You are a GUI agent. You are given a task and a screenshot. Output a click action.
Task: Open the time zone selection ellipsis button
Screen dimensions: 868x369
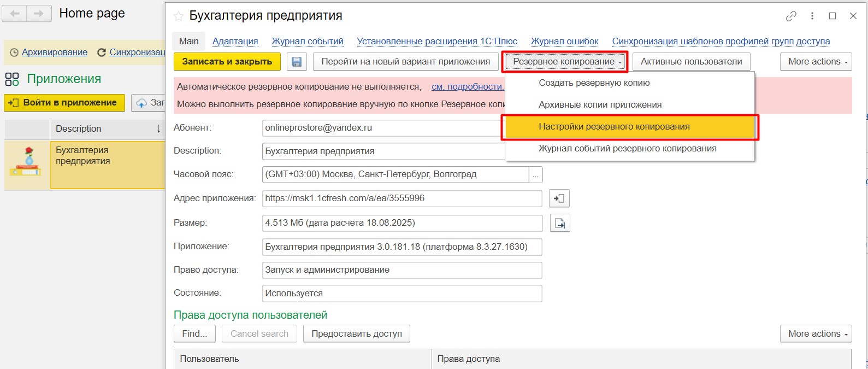pyautogui.click(x=535, y=175)
